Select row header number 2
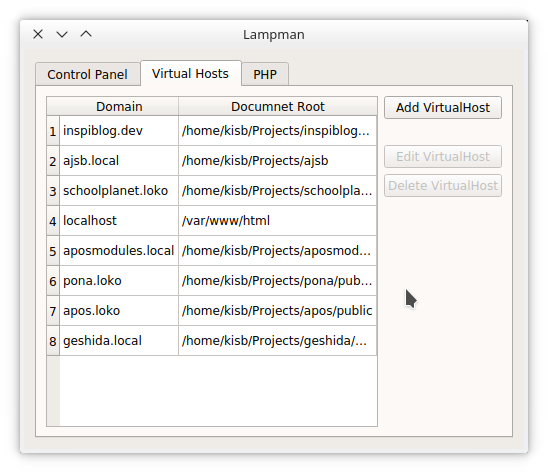This screenshot has height=473, width=548. [53, 161]
